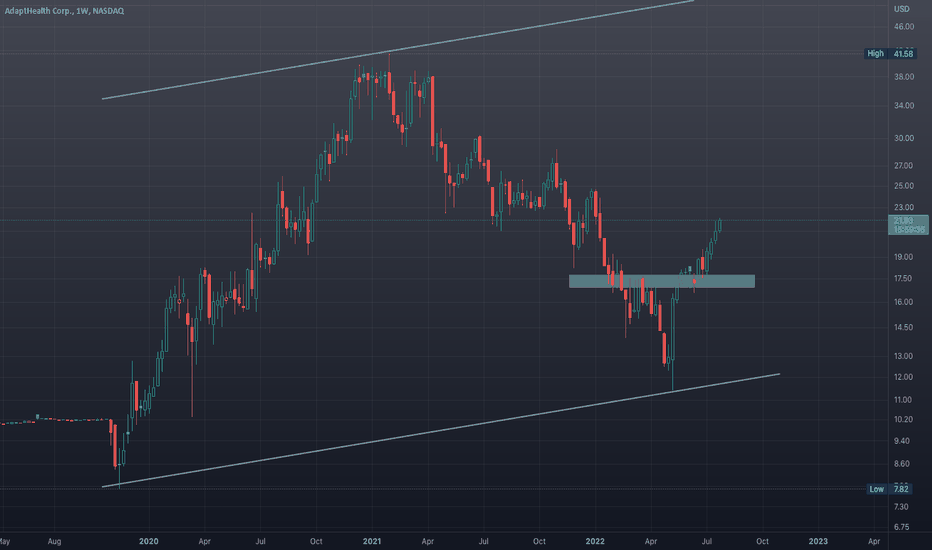Image resolution: width=932 pixels, height=550 pixels.
Task: Click the 7.82 low price value
Action: pyautogui.click(x=901, y=489)
